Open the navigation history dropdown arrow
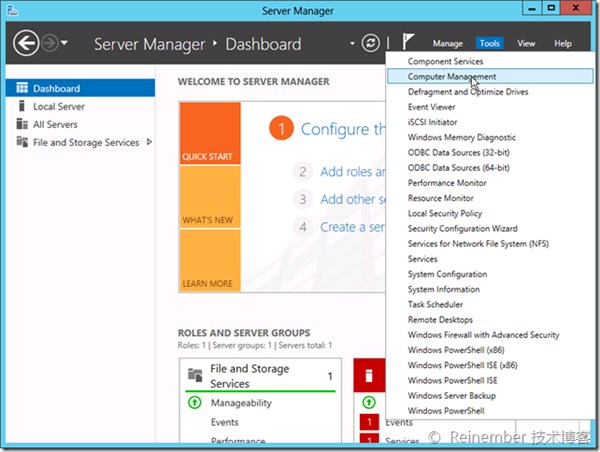The width and height of the screenshot is (600, 452). 65,44
